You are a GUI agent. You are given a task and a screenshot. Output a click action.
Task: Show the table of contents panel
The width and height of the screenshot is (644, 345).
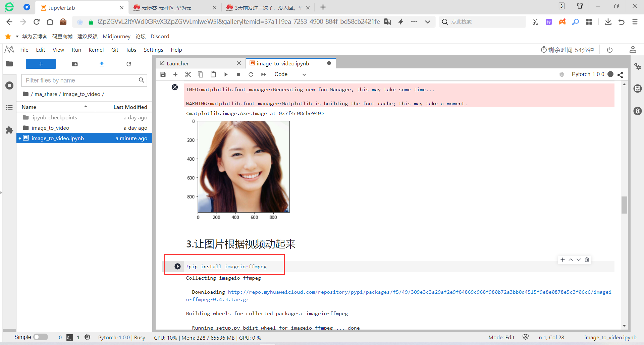pyautogui.click(x=9, y=108)
